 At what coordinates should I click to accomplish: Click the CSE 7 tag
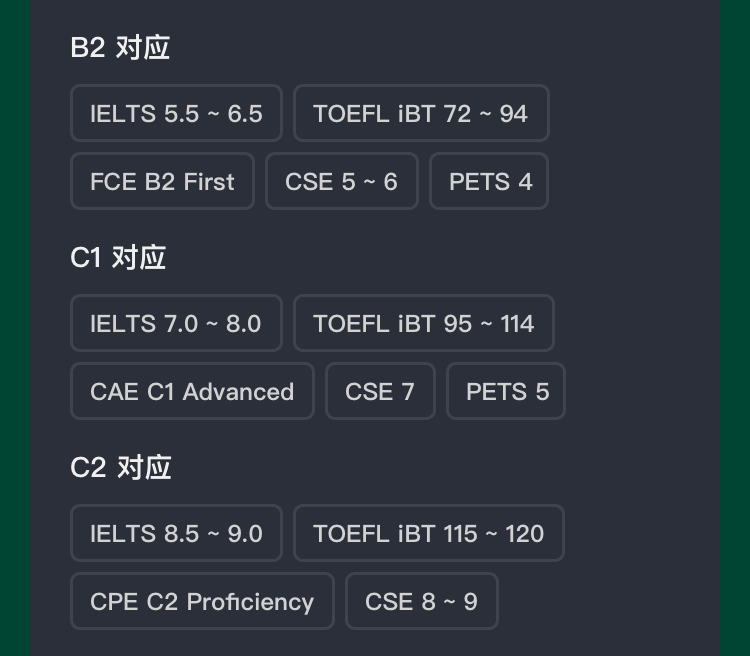tap(380, 392)
